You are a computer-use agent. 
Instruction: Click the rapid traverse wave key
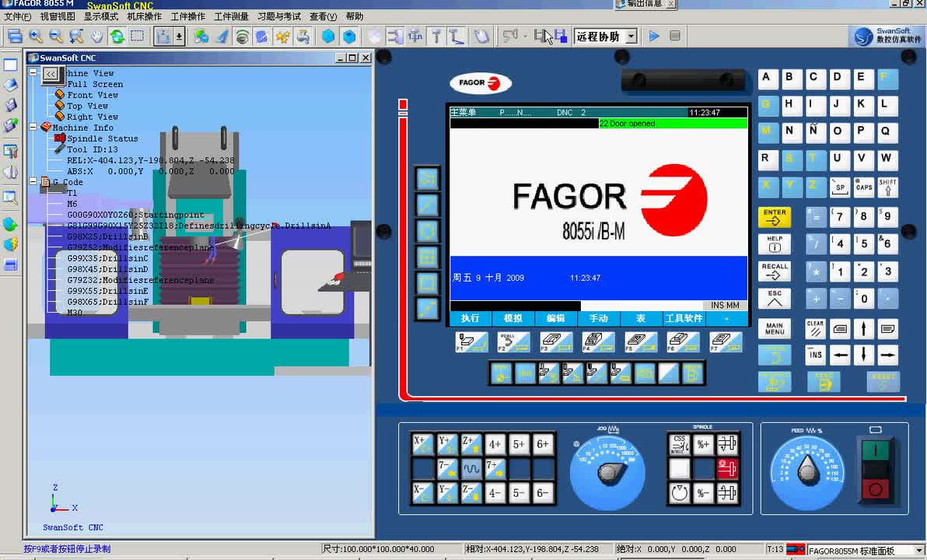(x=471, y=468)
